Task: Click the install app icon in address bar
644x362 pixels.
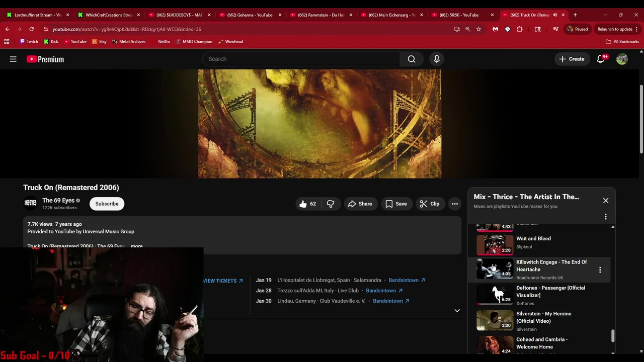Action: [457, 29]
